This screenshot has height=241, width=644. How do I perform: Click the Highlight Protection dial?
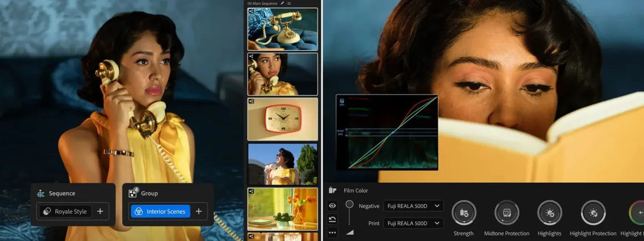click(x=593, y=213)
